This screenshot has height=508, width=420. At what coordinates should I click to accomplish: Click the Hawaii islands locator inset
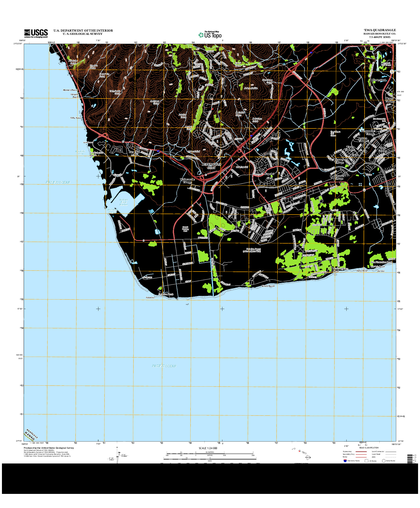point(302,454)
